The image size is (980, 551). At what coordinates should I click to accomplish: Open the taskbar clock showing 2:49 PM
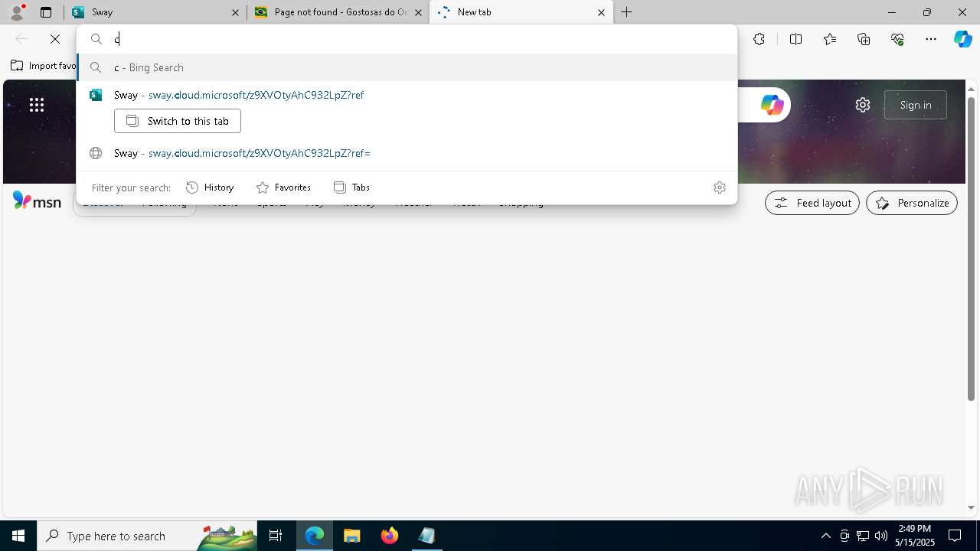tap(916, 536)
